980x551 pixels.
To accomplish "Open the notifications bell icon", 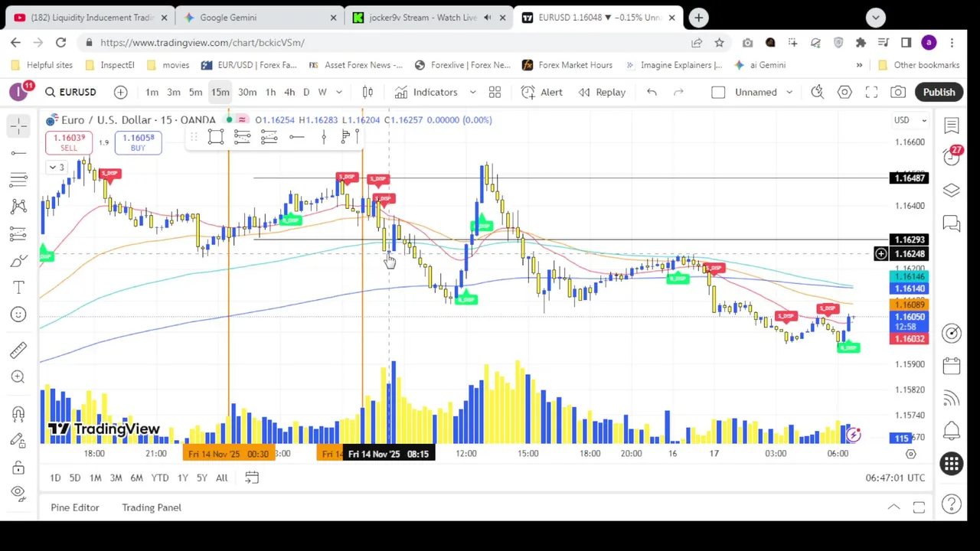I will (x=952, y=431).
